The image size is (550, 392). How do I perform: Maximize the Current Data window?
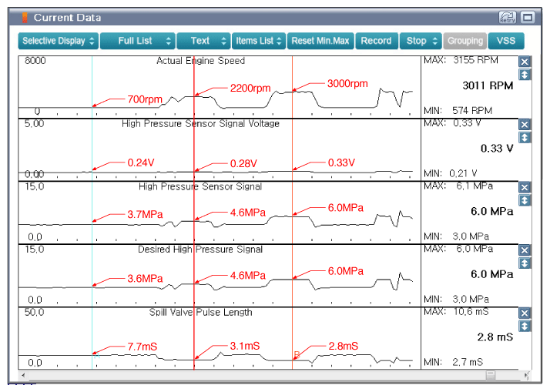[x=527, y=17]
